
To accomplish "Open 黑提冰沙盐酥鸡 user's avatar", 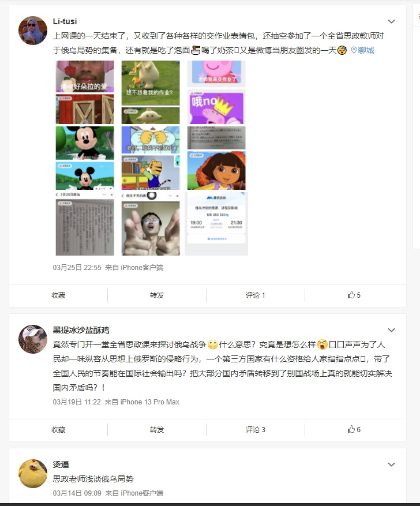I will coord(33,339).
